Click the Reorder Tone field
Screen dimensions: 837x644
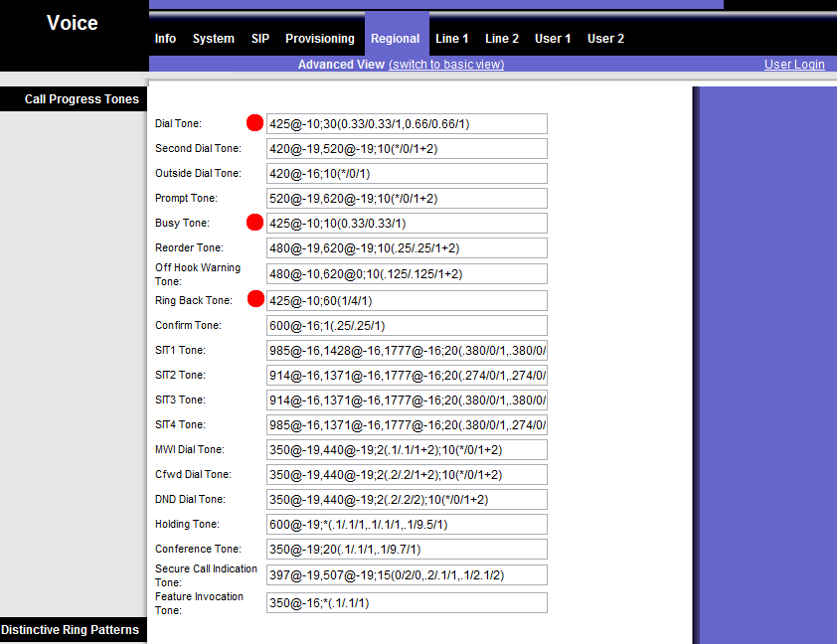click(x=407, y=248)
